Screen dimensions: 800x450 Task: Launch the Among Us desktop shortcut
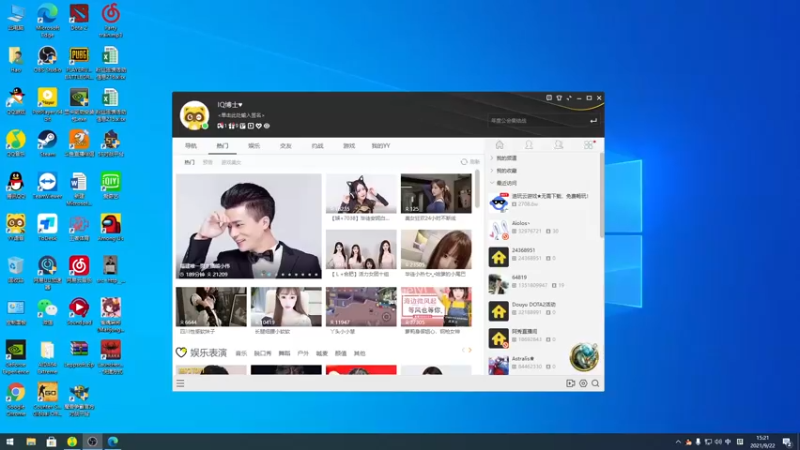coord(111,228)
